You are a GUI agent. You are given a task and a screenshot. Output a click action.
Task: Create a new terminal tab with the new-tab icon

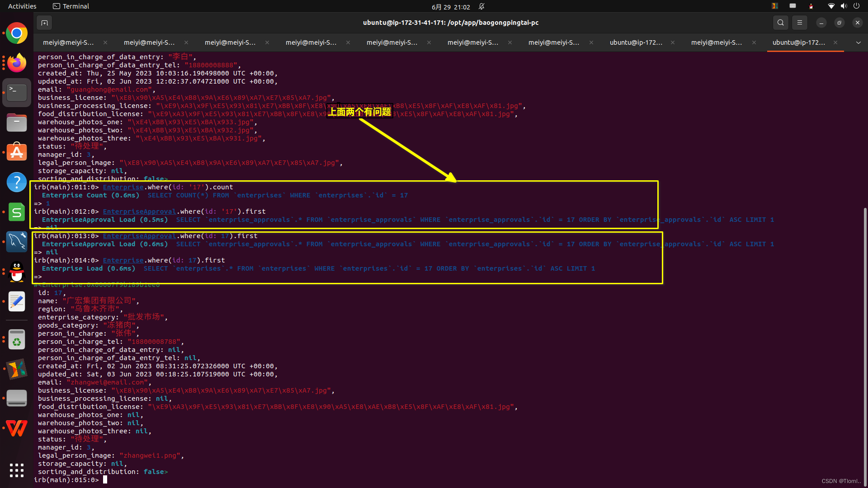pyautogui.click(x=44, y=22)
